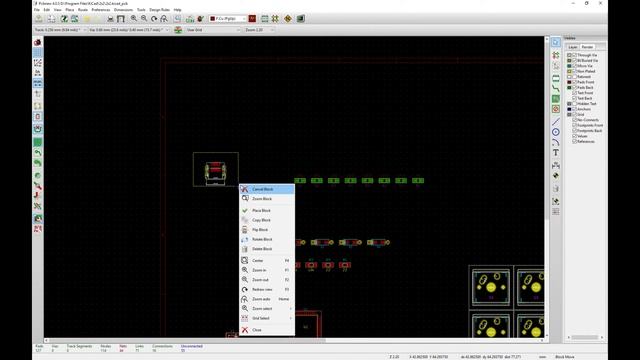Switch units to millimeters in left toolbar

(x=38, y=83)
